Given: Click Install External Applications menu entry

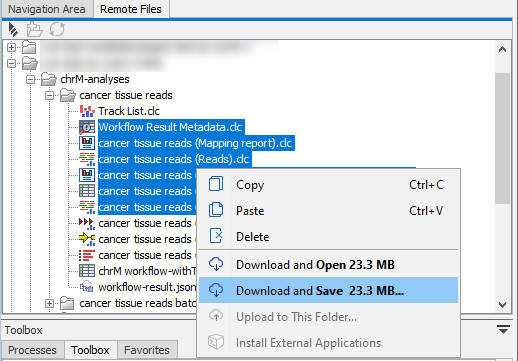Looking at the screenshot, I should 328,342.
